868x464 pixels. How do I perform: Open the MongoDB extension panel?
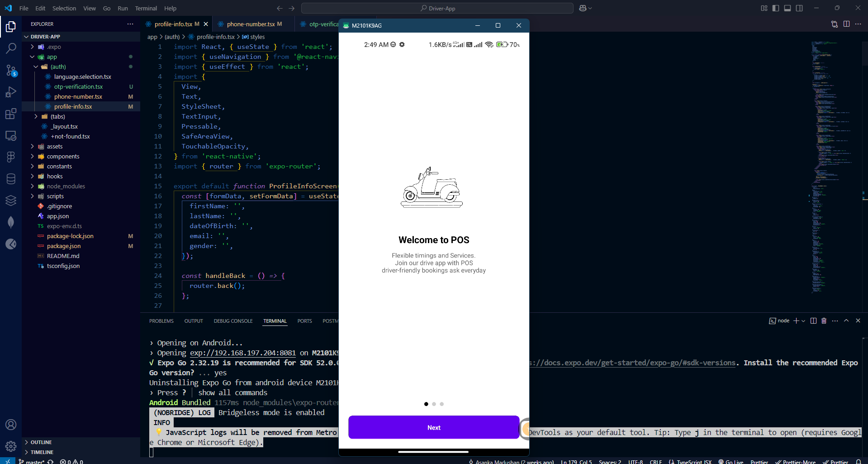click(x=11, y=222)
